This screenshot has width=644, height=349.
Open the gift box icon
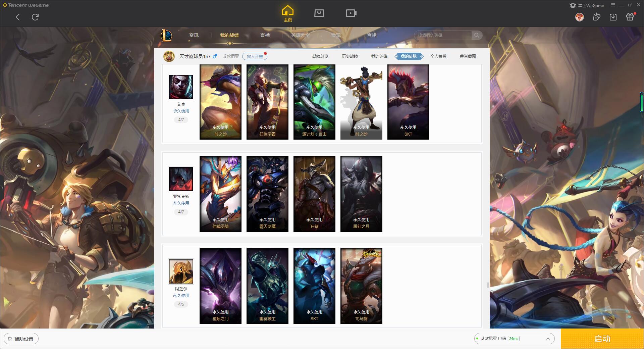[x=630, y=17]
